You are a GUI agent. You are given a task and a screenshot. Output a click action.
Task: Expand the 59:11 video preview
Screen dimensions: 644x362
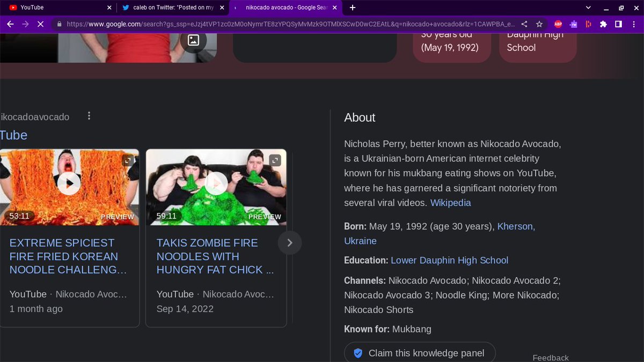(275, 160)
